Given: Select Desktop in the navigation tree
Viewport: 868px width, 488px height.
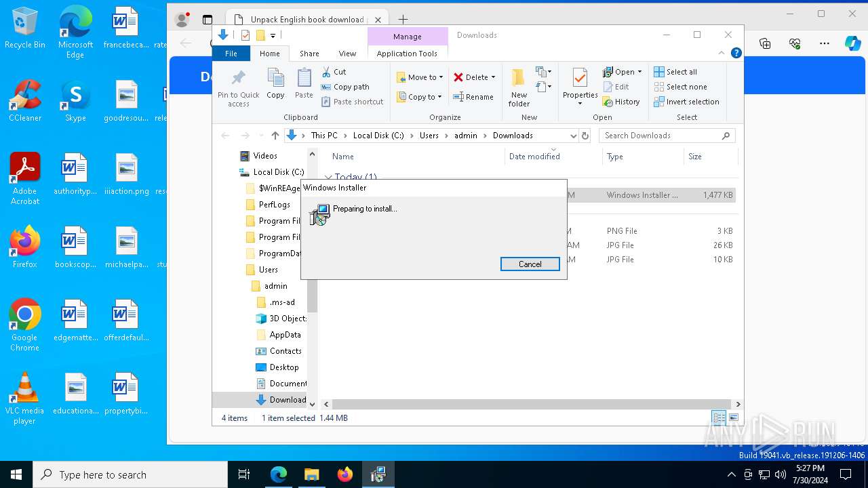Looking at the screenshot, I should pos(284,367).
